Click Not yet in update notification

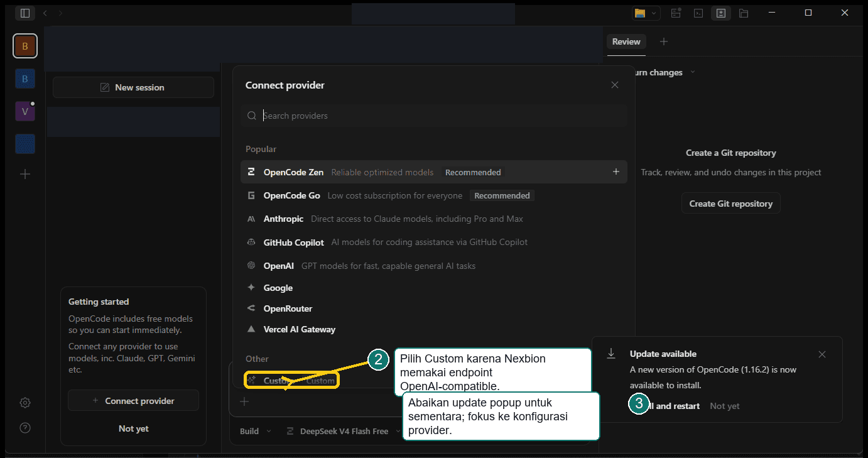click(725, 406)
